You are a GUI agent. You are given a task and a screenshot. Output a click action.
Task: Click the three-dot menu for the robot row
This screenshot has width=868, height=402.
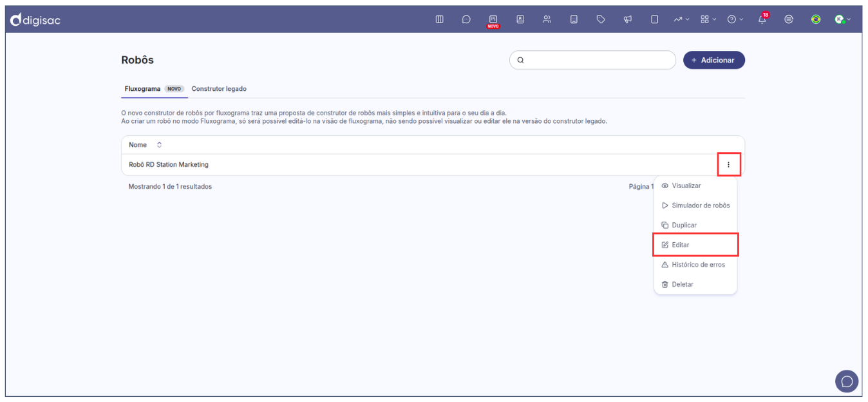729,165
